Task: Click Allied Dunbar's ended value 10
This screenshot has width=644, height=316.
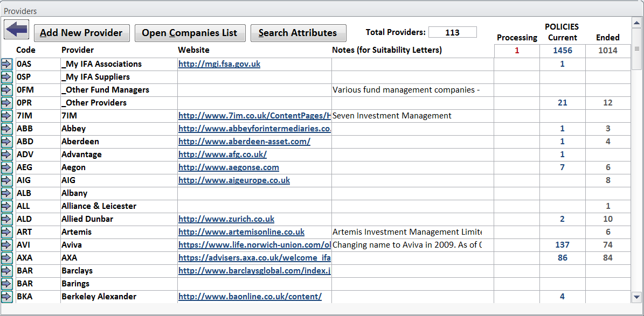Action: tap(608, 219)
